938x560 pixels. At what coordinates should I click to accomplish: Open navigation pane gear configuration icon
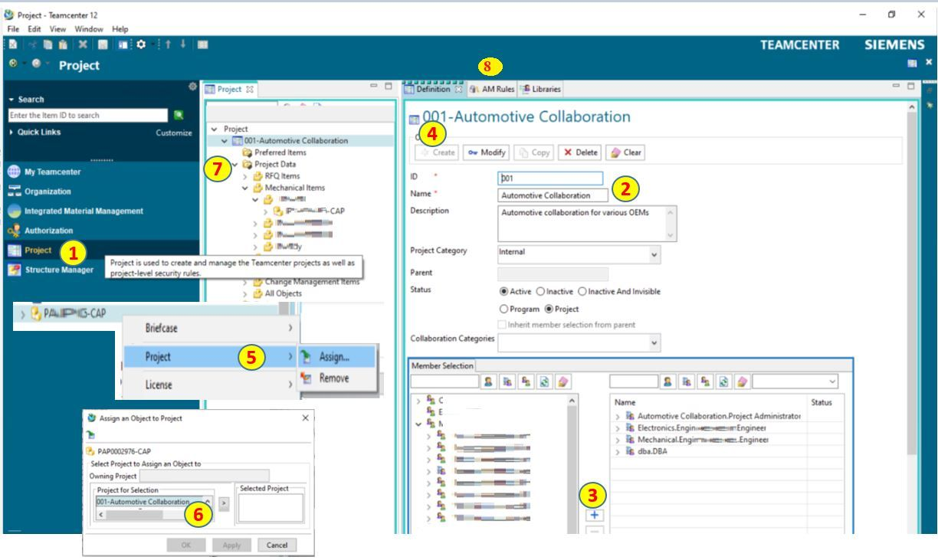[x=192, y=87]
